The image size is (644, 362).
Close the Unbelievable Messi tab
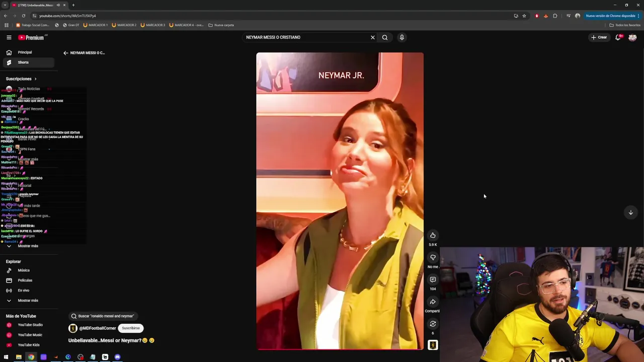(65, 5)
